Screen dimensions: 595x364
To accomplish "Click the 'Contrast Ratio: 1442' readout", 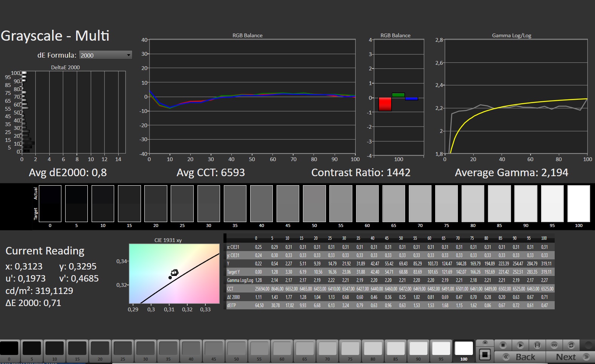I will (361, 172).
